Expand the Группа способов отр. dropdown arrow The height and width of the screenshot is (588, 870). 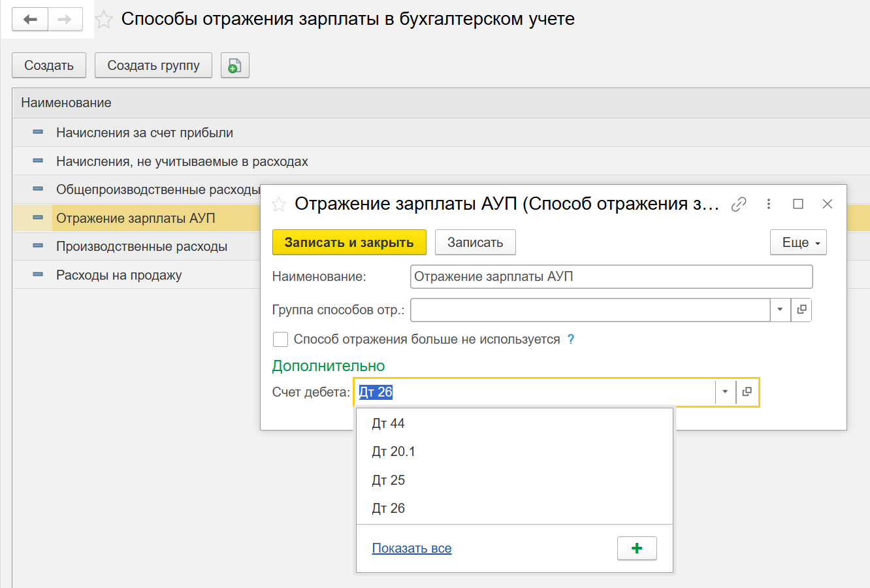[x=780, y=310]
